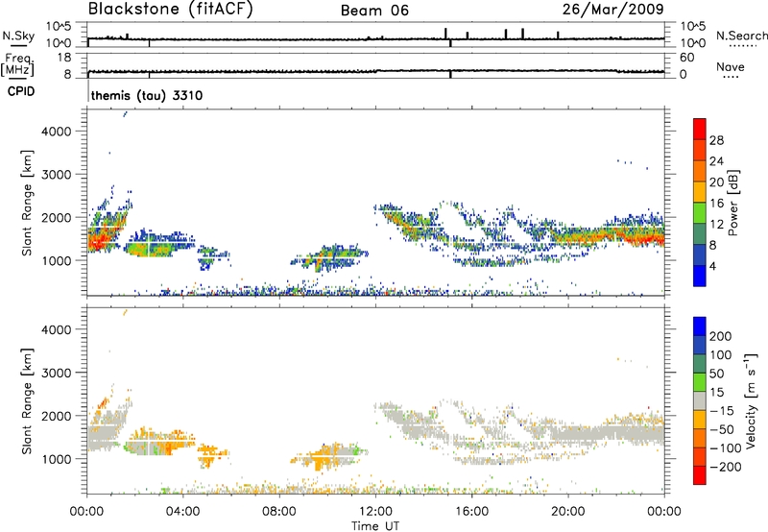The image size is (768, 532).
Task: Click the '08:00' time axis tick label
Action: [x=279, y=512]
